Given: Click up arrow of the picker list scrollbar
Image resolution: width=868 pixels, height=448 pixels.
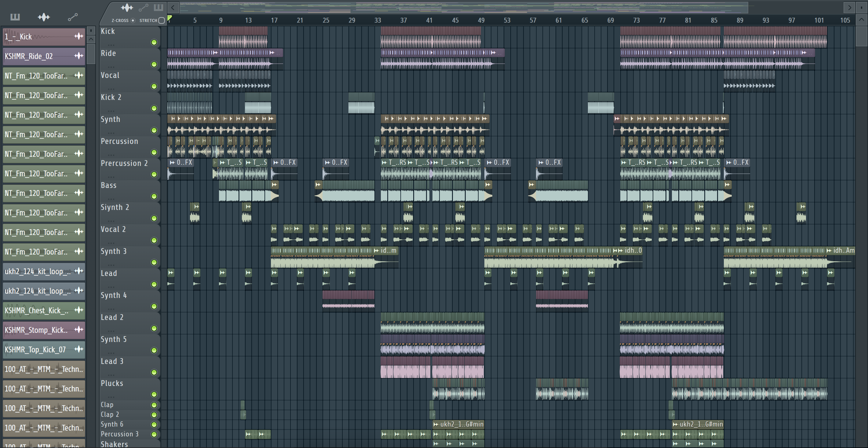Looking at the screenshot, I should point(91,39).
